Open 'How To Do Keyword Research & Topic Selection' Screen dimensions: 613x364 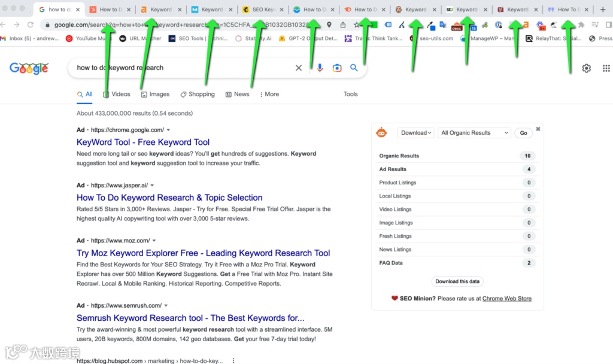pyautogui.click(x=169, y=198)
